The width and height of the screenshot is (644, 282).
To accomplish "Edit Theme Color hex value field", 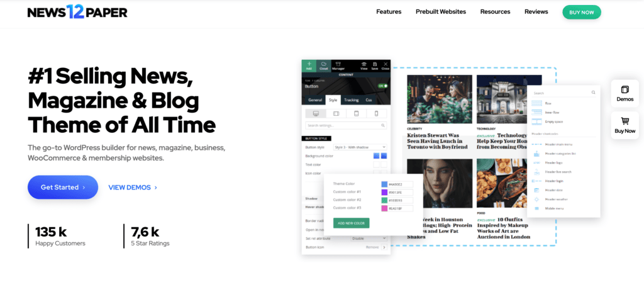I will [x=401, y=184].
